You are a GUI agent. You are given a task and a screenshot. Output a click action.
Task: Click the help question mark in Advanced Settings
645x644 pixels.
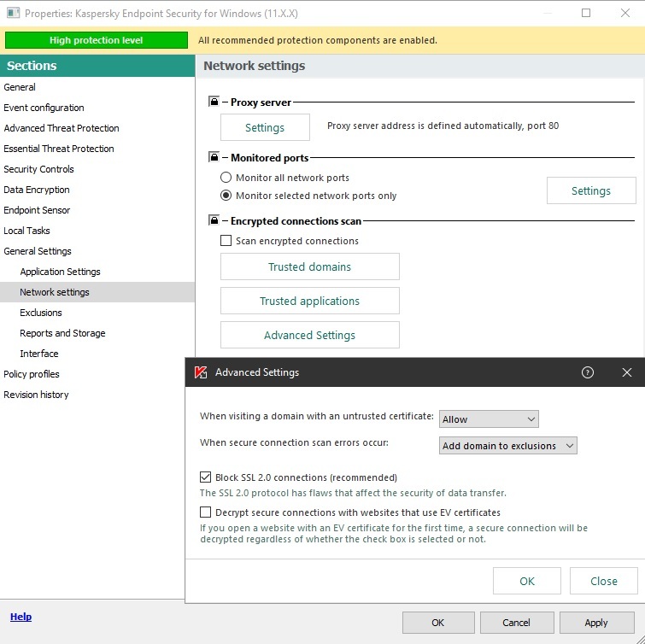587,372
